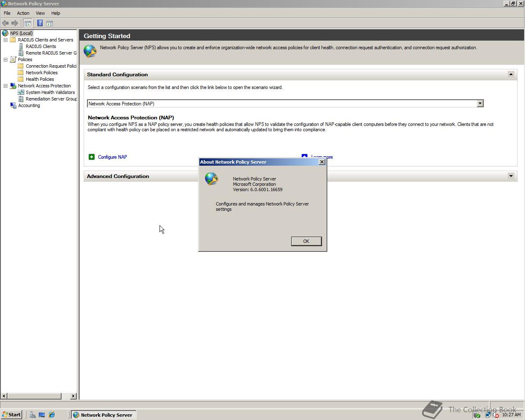Click the Version 6.0.6001.16659 text

pyautogui.click(x=258, y=189)
